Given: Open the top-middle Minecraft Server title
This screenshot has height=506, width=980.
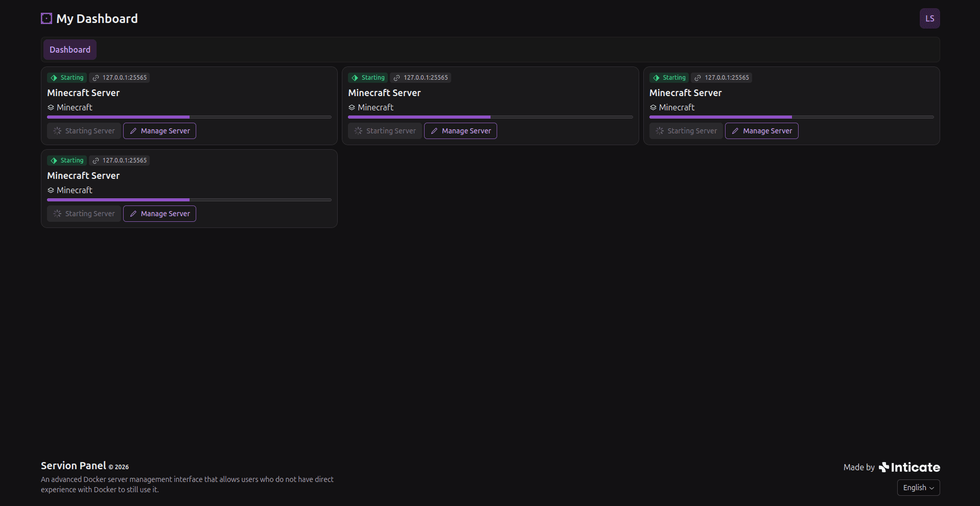Looking at the screenshot, I should point(384,93).
